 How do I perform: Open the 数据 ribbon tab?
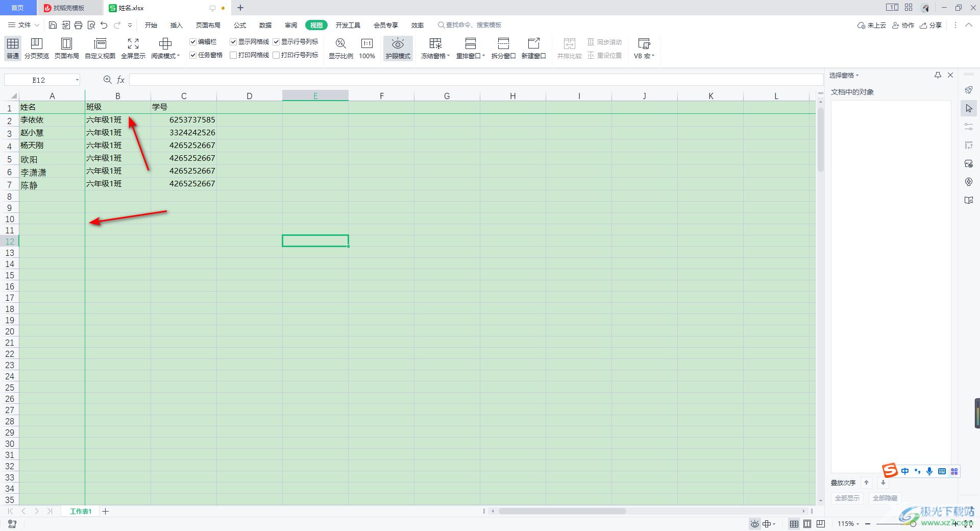pyautogui.click(x=265, y=25)
